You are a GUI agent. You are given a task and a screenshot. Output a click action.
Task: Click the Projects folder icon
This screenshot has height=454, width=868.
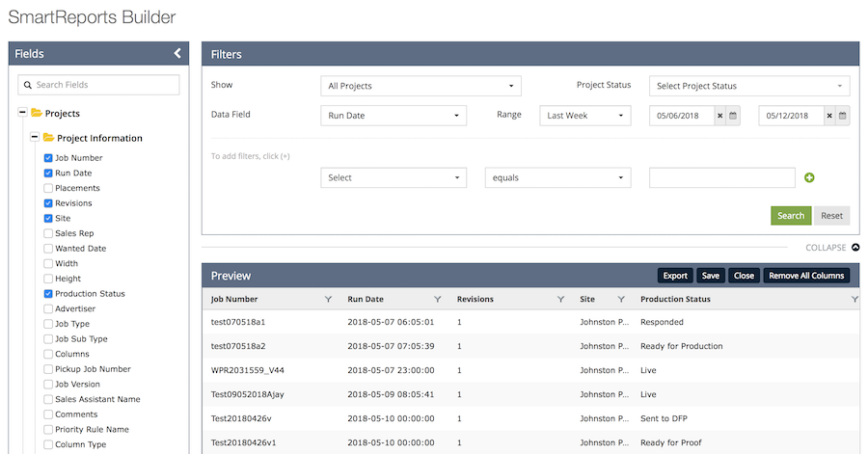(x=37, y=113)
